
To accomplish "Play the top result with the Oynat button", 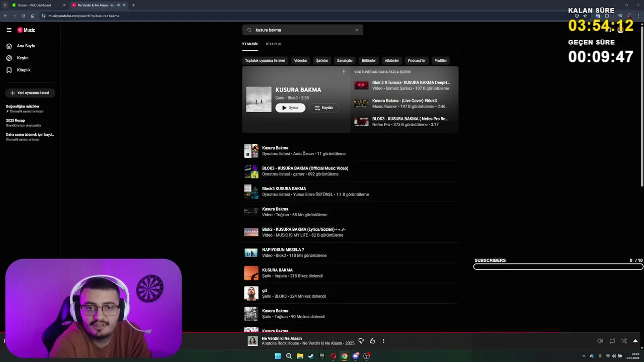I will tap(290, 108).
